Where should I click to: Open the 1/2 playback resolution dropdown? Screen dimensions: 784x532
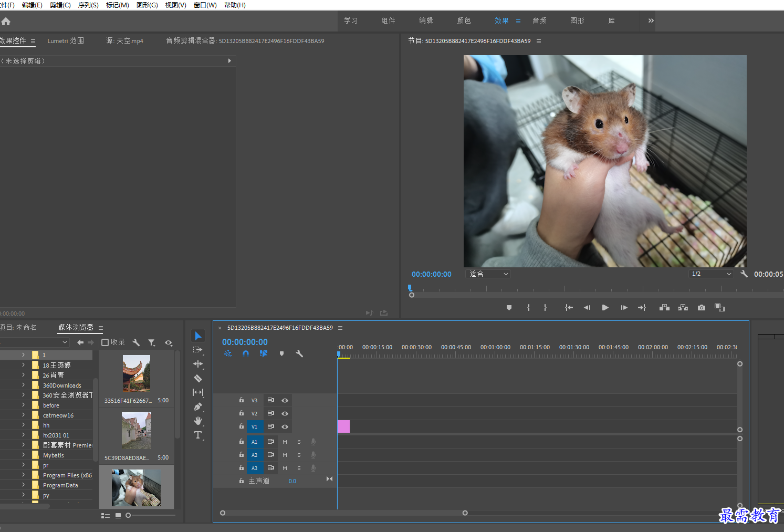coord(711,274)
